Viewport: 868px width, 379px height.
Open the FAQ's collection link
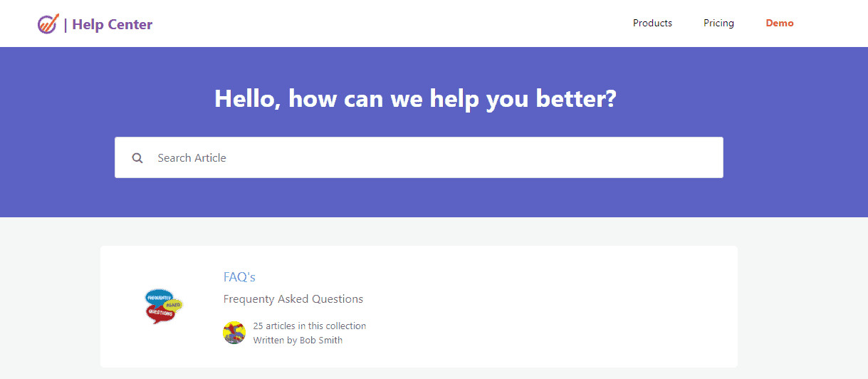pos(239,277)
